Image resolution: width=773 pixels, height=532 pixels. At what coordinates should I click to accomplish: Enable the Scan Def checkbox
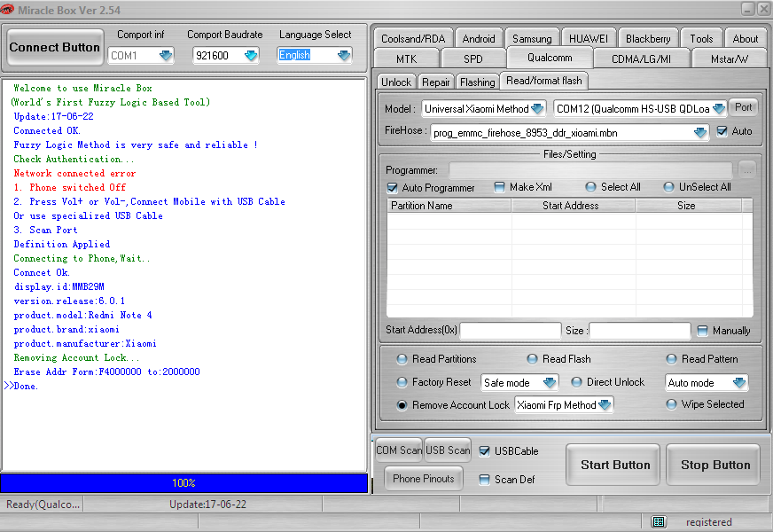click(x=485, y=480)
